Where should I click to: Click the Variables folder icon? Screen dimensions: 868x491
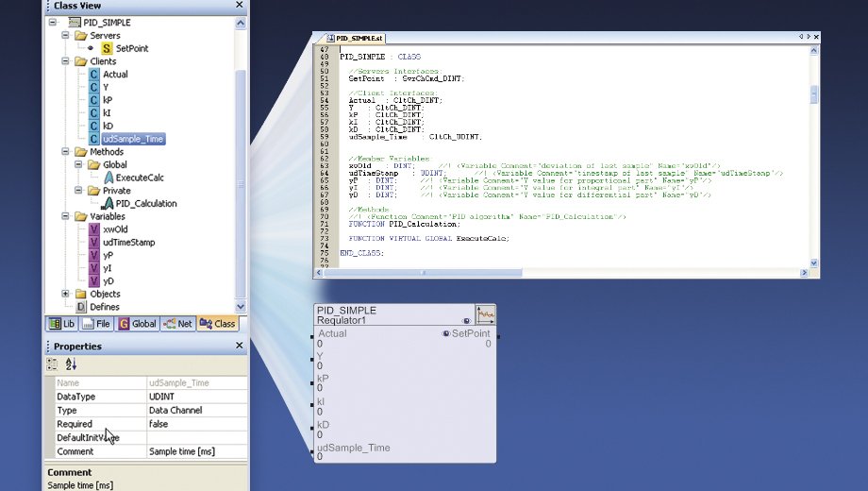coord(81,216)
